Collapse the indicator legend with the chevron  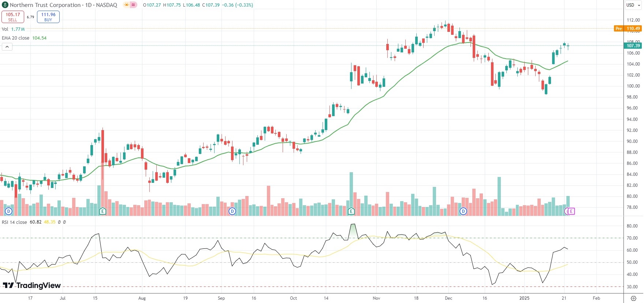click(7, 47)
